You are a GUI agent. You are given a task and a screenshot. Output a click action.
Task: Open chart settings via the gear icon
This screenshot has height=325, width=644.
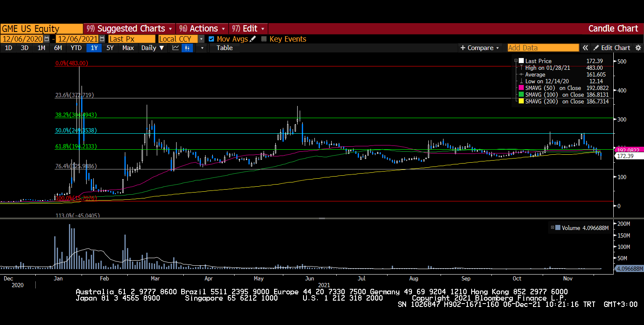638,48
